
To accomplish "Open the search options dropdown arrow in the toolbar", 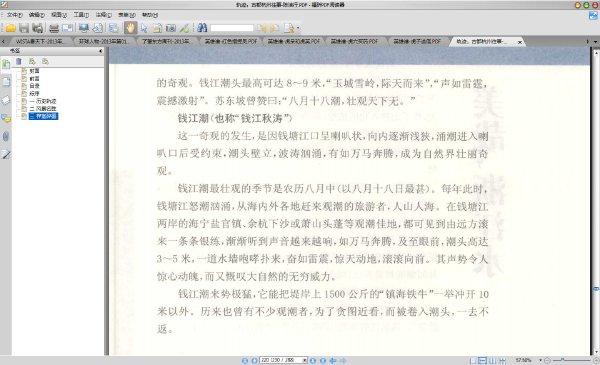I will tap(298, 28).
